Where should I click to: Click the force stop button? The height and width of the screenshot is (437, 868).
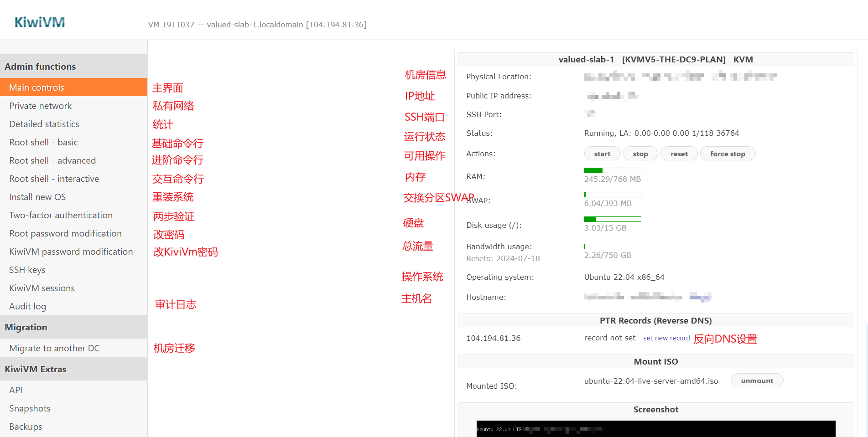[728, 154]
